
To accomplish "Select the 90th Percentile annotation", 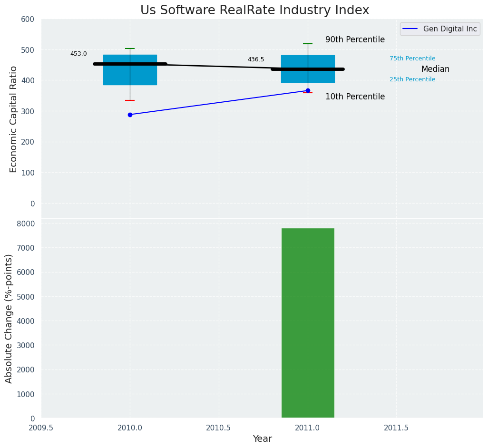I will [x=355, y=40].
